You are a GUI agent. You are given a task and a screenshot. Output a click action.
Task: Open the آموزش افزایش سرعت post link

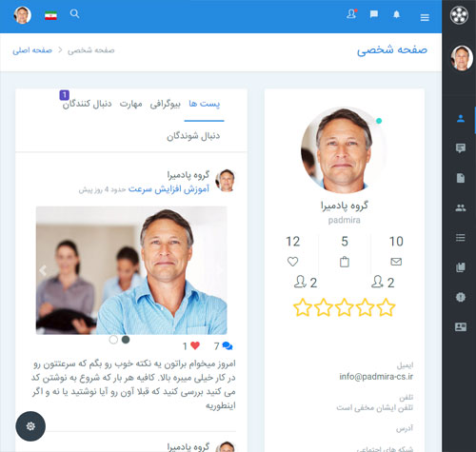tap(169, 189)
